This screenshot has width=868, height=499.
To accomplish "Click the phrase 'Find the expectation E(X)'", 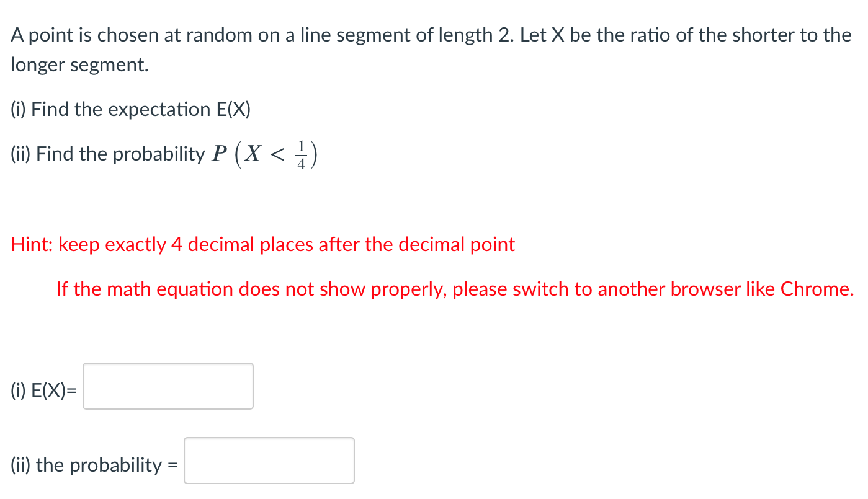I will pyautogui.click(x=141, y=109).
